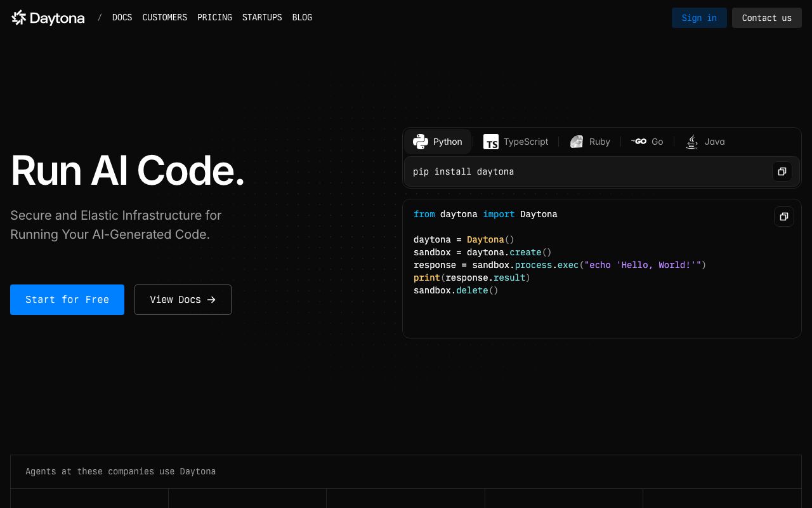Click the 'Run AI Code.' headline

pos(128,171)
